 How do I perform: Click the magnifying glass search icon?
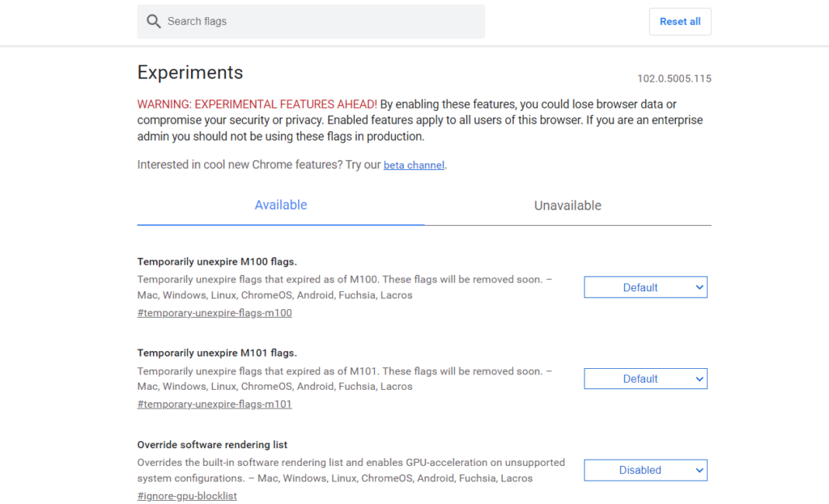coord(153,21)
